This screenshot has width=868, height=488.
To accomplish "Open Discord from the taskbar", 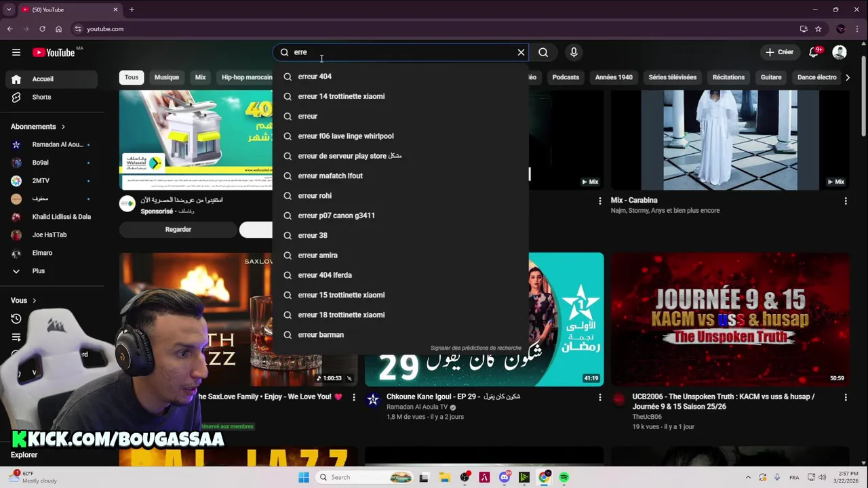I will point(505,477).
